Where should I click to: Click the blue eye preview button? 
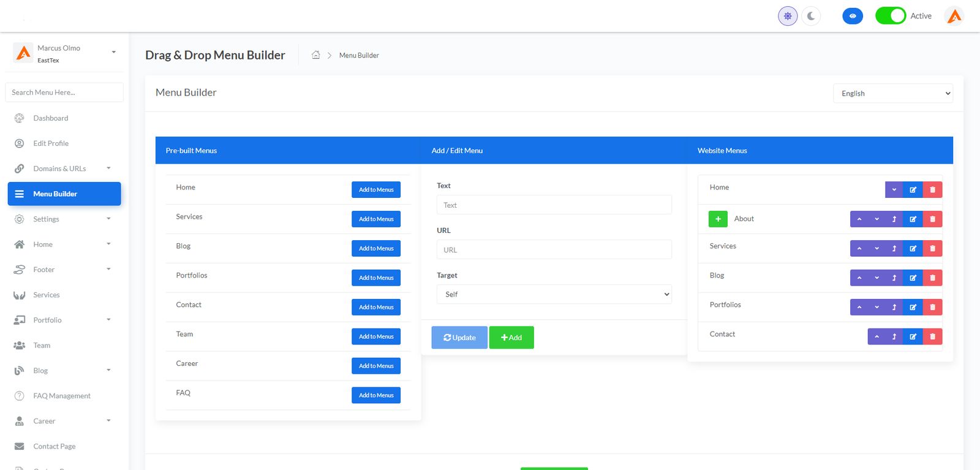point(853,16)
